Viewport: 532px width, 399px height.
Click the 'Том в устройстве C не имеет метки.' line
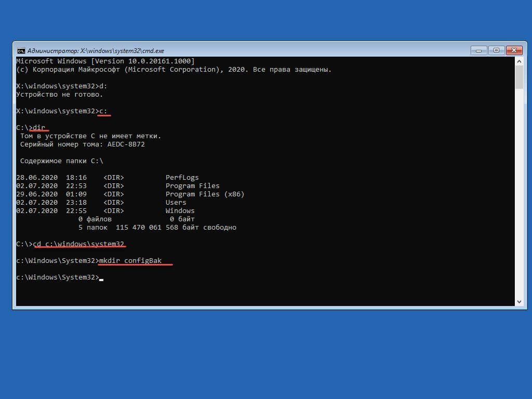pos(90,136)
